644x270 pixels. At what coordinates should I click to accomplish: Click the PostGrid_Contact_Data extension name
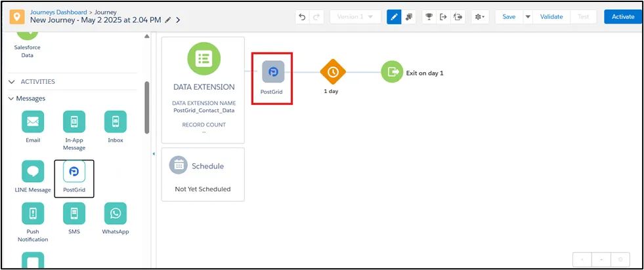204,110
